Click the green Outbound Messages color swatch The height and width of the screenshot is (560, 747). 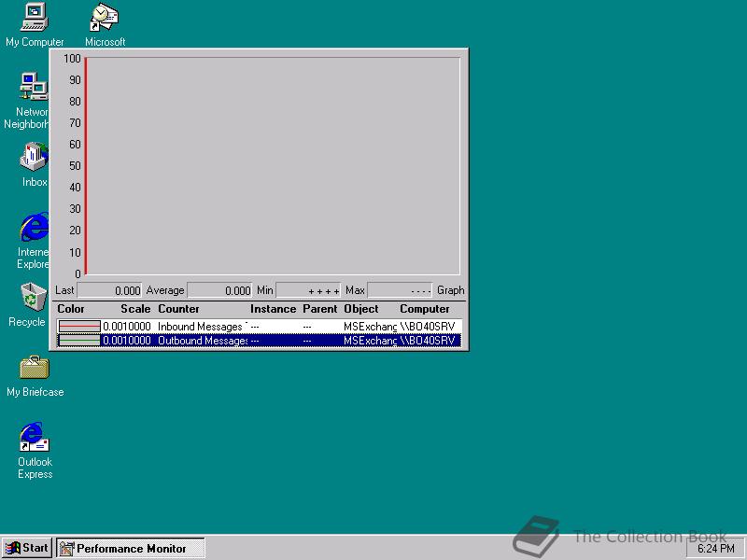pos(79,340)
